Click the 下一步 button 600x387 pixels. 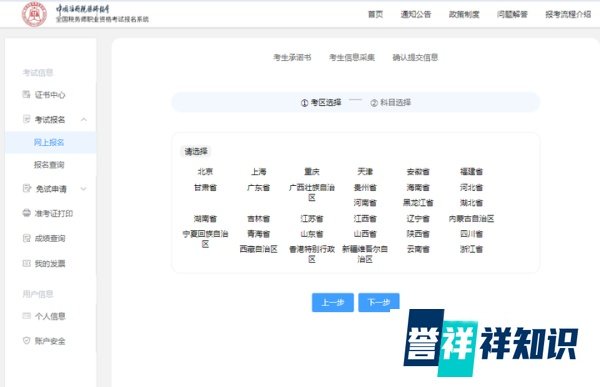(379, 302)
